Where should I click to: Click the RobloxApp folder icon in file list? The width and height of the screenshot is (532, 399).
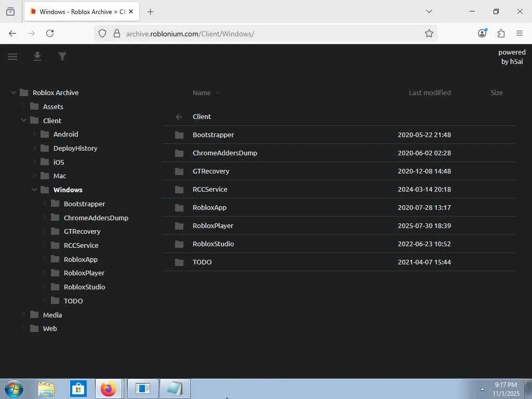click(x=179, y=208)
